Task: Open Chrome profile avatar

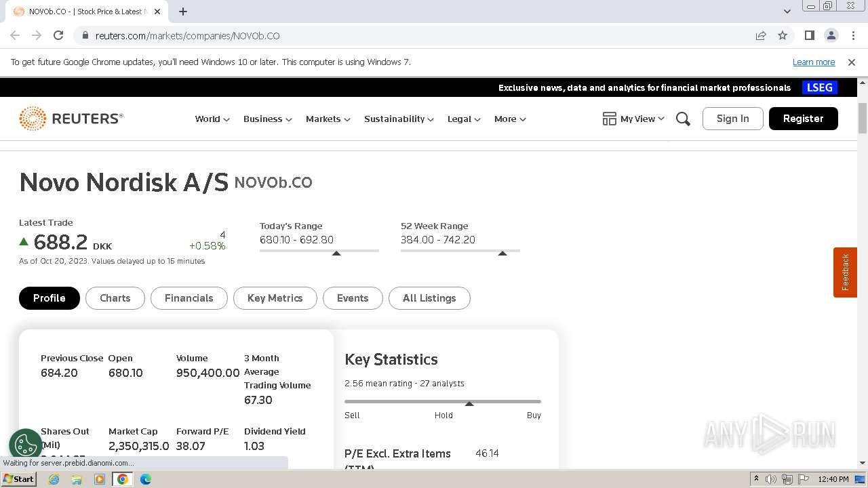Action: (x=831, y=35)
